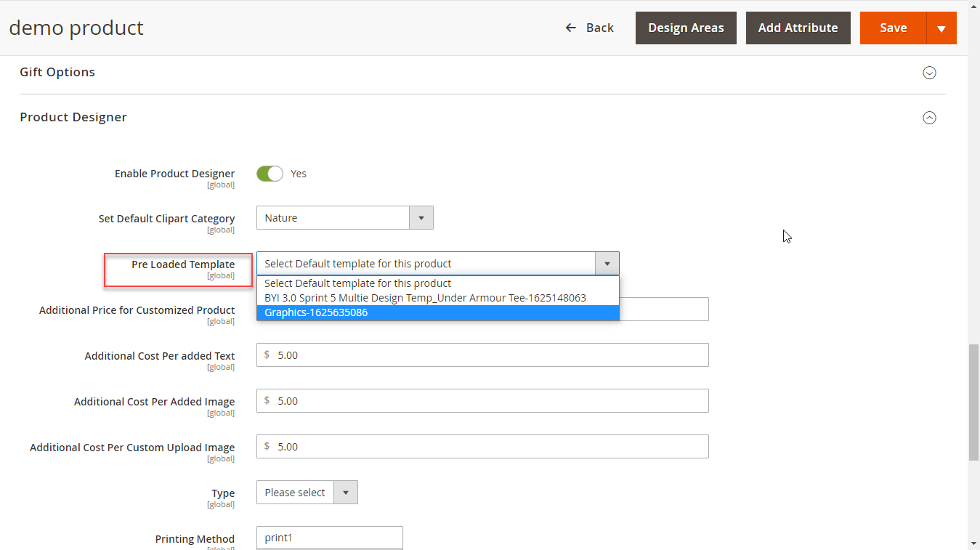Click the page vertical scrollbar thumb
This screenshot has height=550, width=980.
pos(973,402)
